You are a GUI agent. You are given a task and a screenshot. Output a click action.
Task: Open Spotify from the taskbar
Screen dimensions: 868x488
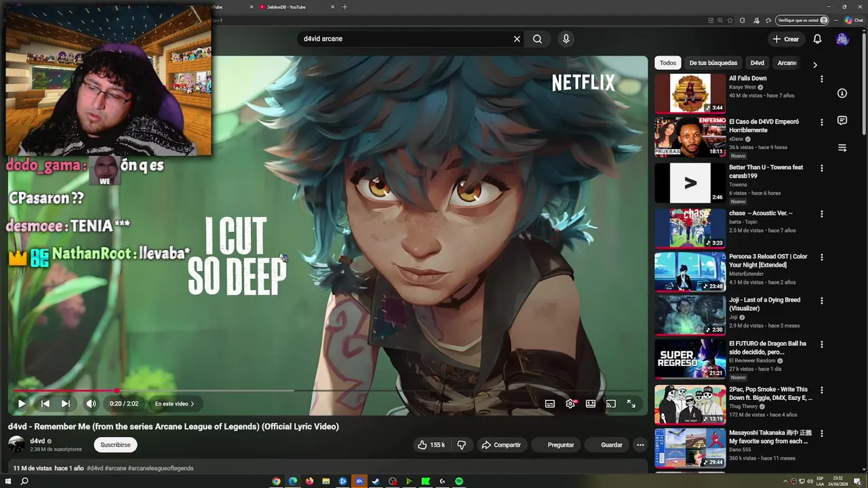[459, 481]
